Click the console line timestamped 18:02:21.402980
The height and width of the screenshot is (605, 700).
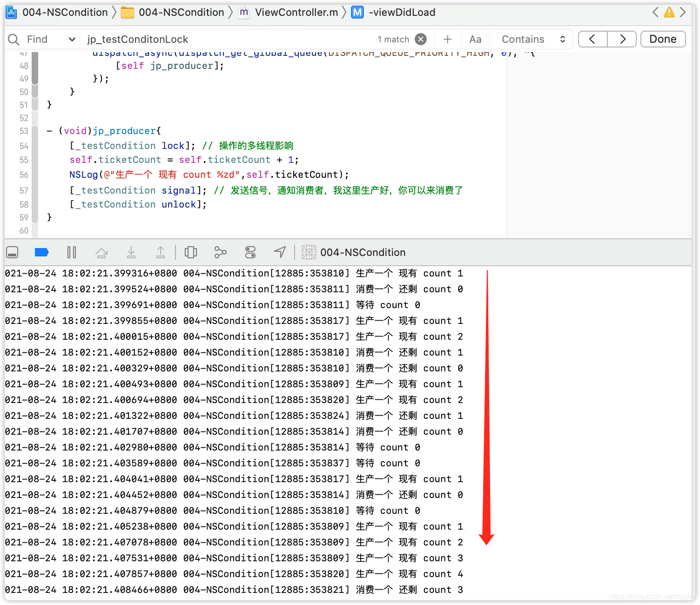(213, 448)
